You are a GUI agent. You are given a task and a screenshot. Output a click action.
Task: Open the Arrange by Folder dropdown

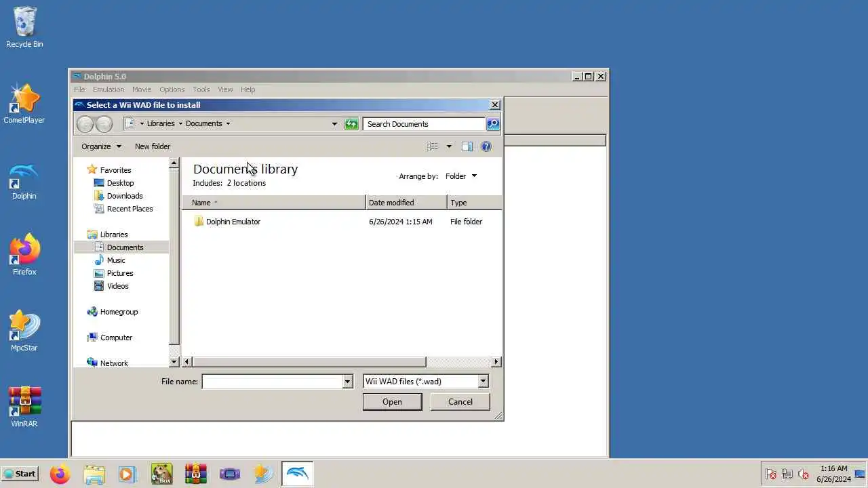[461, 176]
